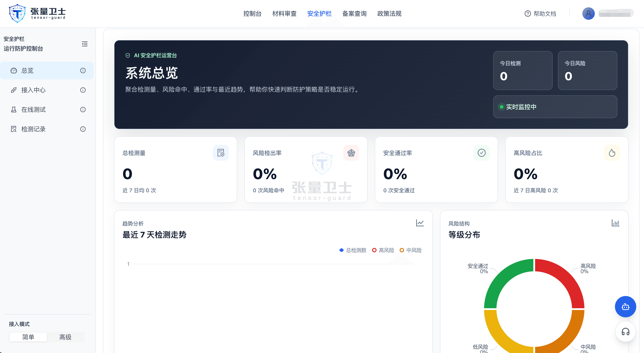Image resolution: width=644 pixels, height=353 pixels.
Task: Toggle 总检测数 legend series
Action: tap(353, 250)
